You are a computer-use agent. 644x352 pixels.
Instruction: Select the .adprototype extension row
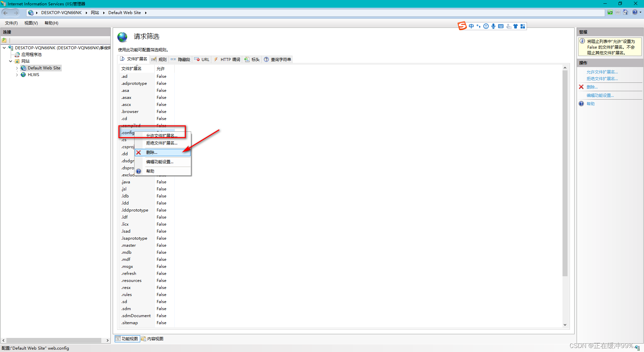click(147, 83)
